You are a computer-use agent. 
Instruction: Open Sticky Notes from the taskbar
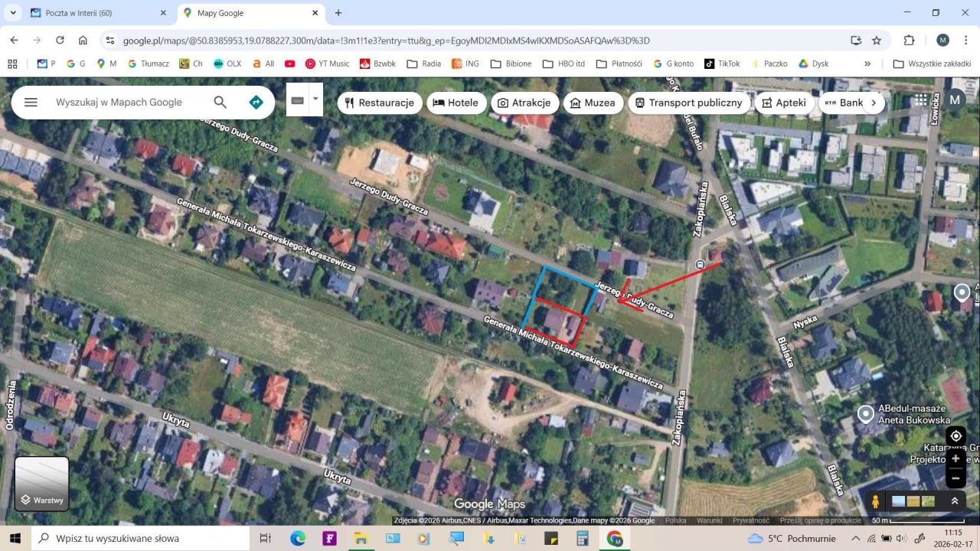(x=550, y=538)
